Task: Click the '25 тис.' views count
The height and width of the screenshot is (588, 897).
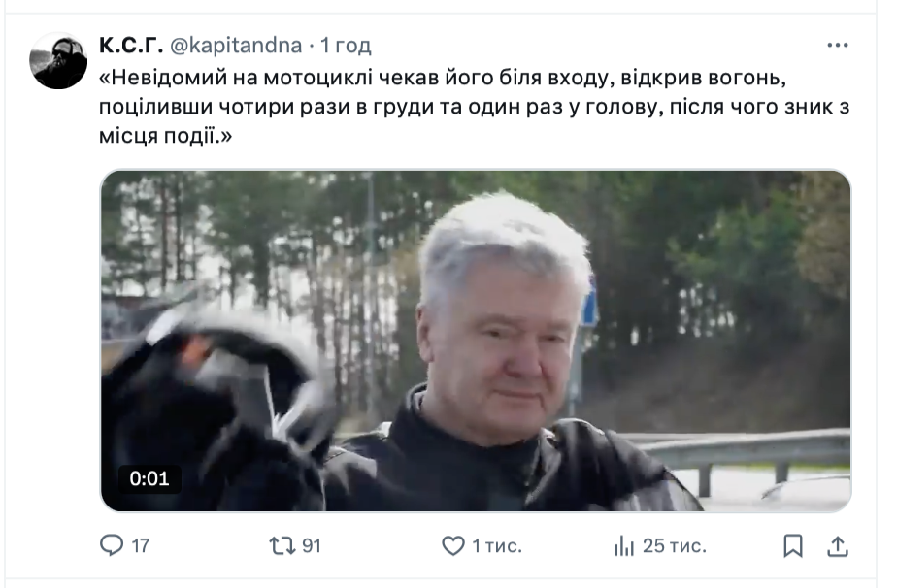Action: 675,545
